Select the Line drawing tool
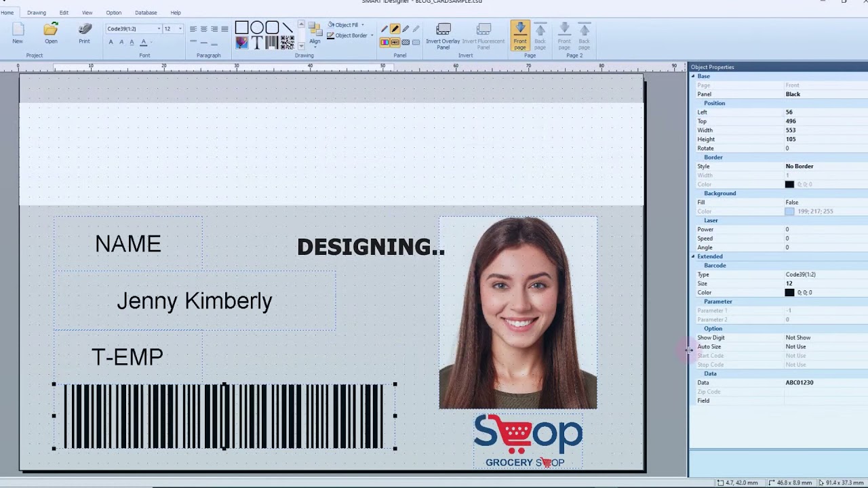The height and width of the screenshot is (488, 868). tap(288, 28)
